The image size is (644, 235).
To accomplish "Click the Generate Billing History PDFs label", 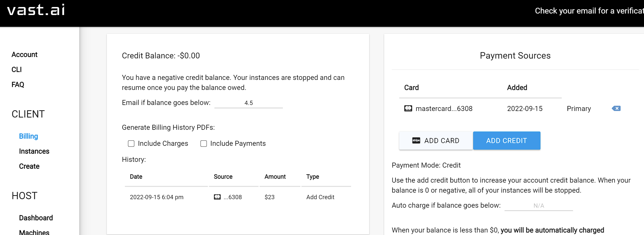I will (168, 128).
